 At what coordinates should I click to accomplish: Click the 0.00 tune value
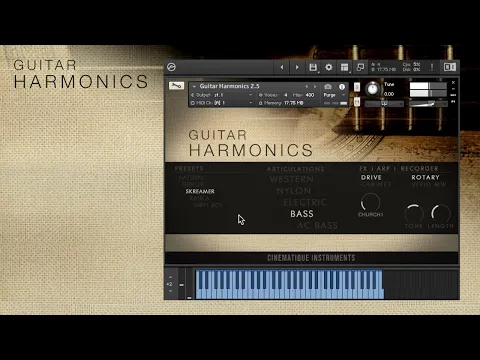click(389, 94)
